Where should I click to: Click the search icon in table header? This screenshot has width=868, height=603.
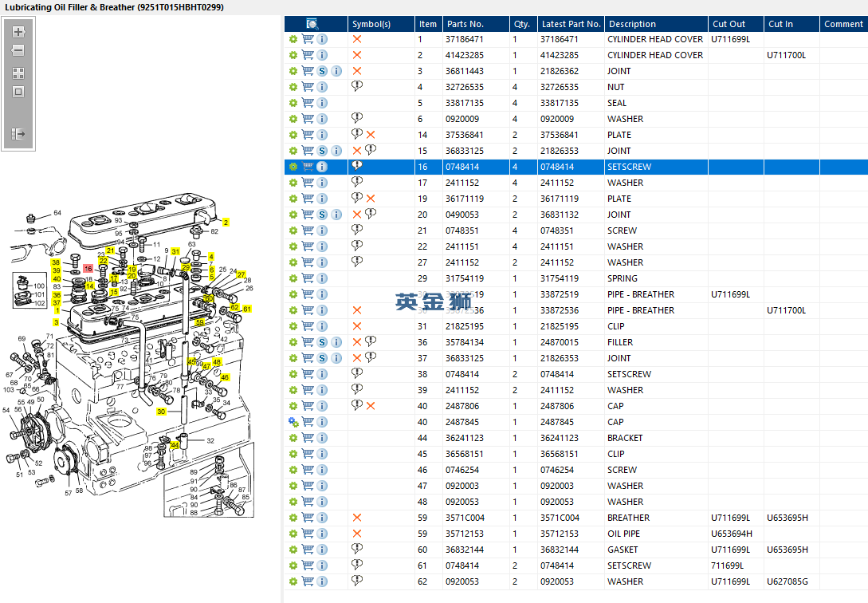[312, 24]
